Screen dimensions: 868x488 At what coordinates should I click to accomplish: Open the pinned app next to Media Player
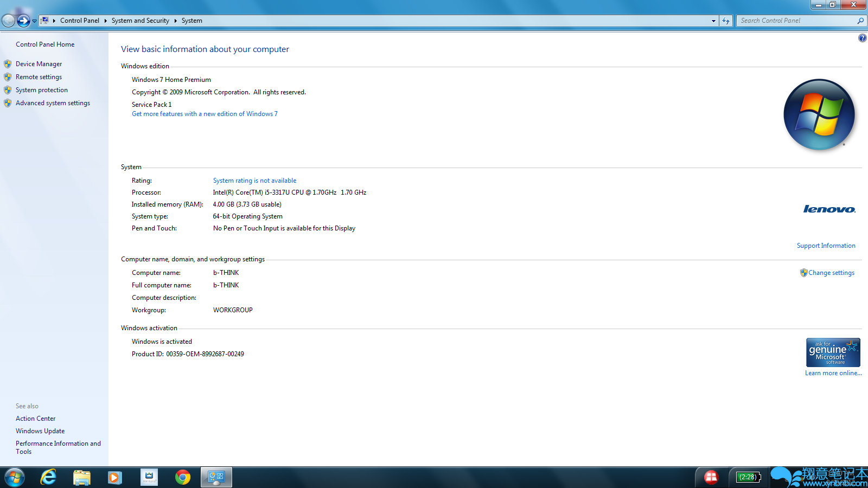pos(149,478)
